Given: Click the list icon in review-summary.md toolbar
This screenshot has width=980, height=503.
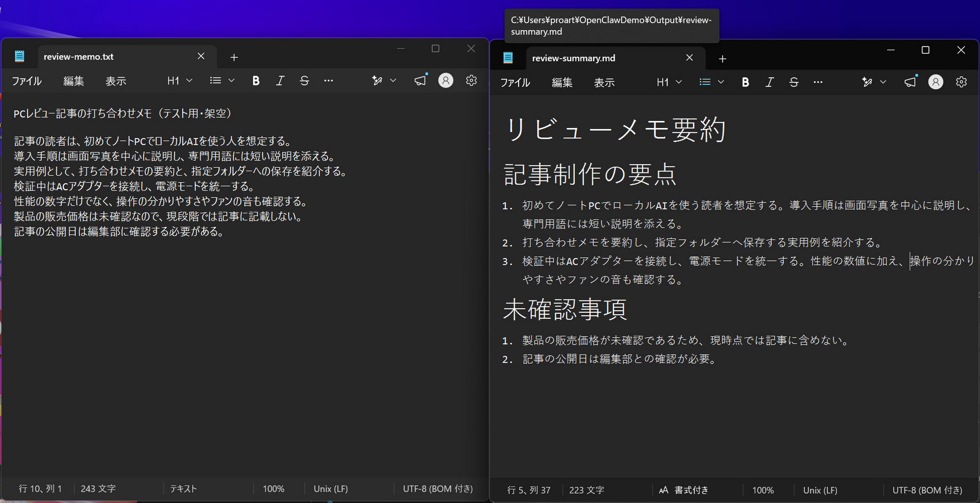Looking at the screenshot, I should (x=705, y=82).
